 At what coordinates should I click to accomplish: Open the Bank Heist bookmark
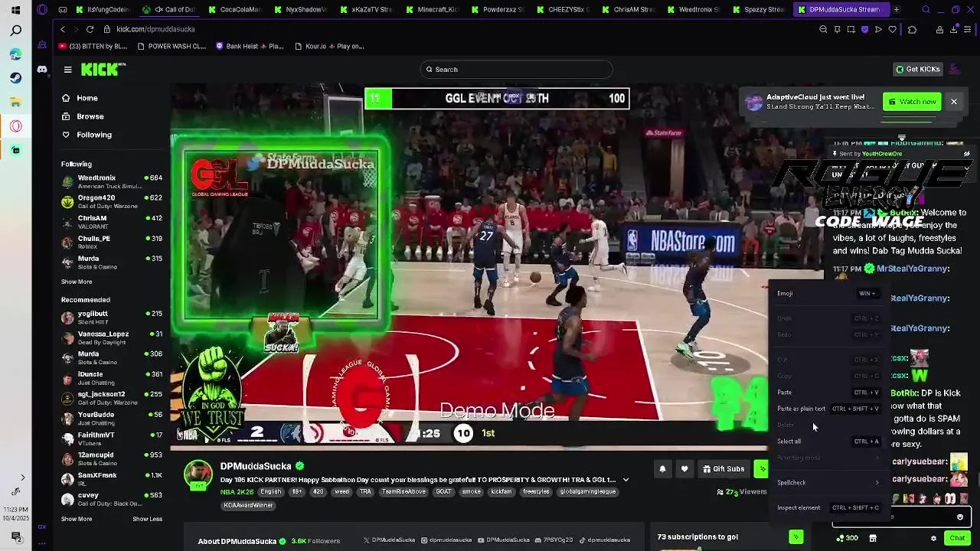tap(250, 46)
